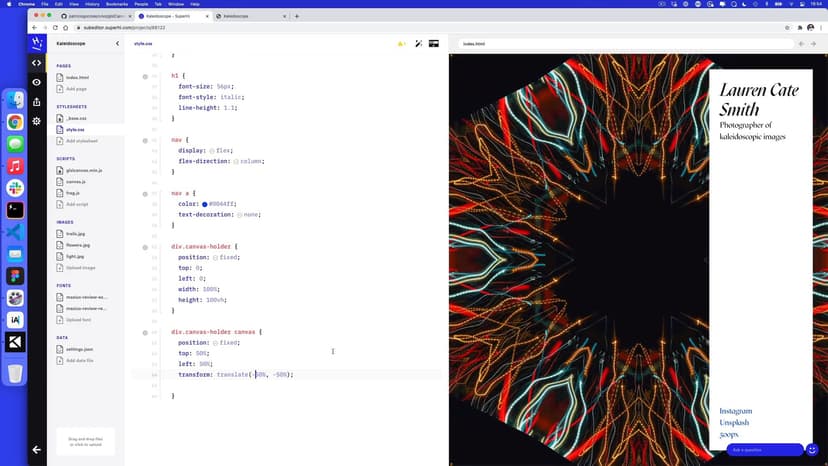This screenshot has height=466, width=828.
Task: Click the eye preview icon in sidebar
Action: pos(37,82)
